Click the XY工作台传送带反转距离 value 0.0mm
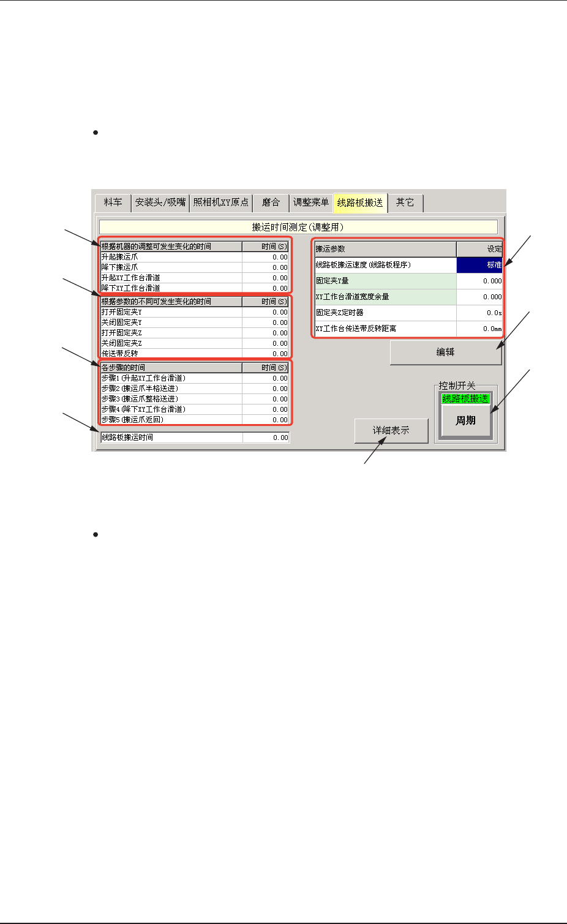567x924 pixels. 479,329
